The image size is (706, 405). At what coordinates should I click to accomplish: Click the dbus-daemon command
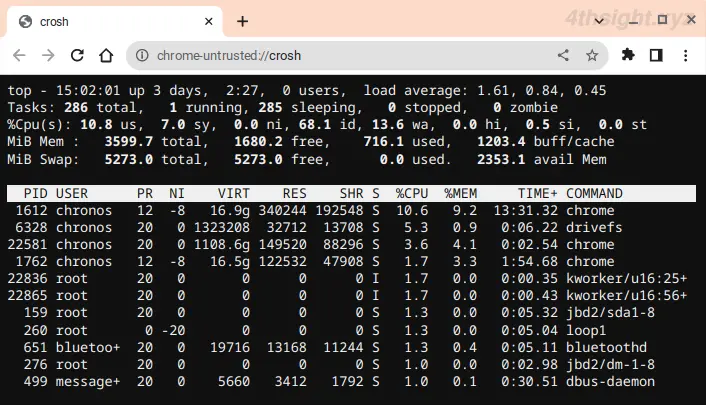click(611, 382)
